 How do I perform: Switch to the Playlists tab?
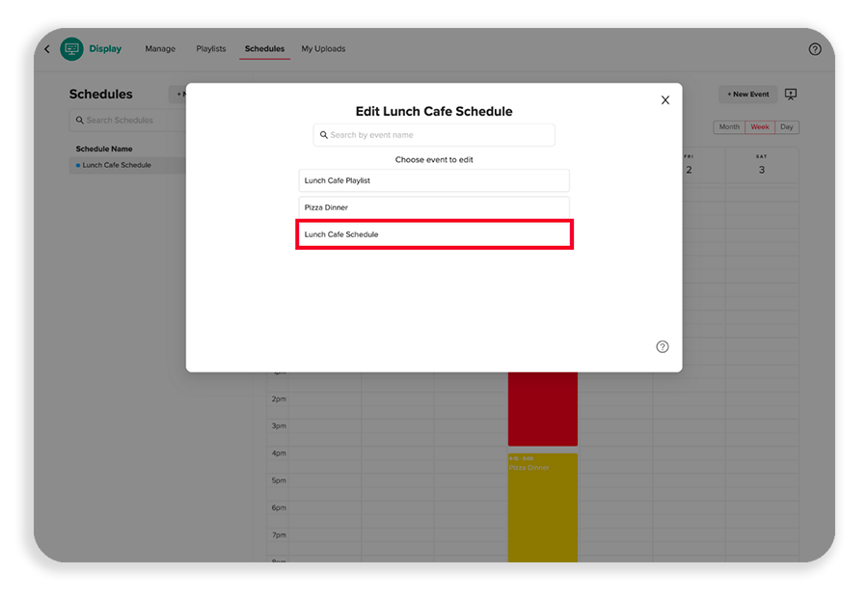coord(211,49)
